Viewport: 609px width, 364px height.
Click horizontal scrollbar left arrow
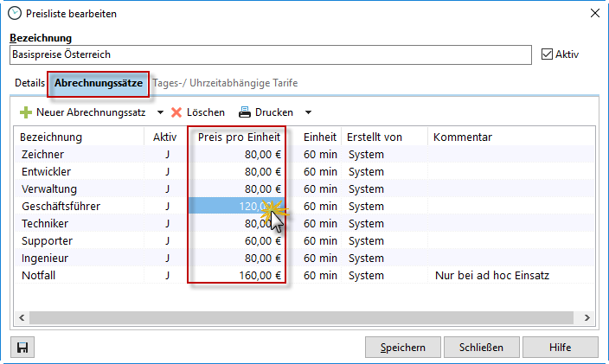(x=22, y=317)
